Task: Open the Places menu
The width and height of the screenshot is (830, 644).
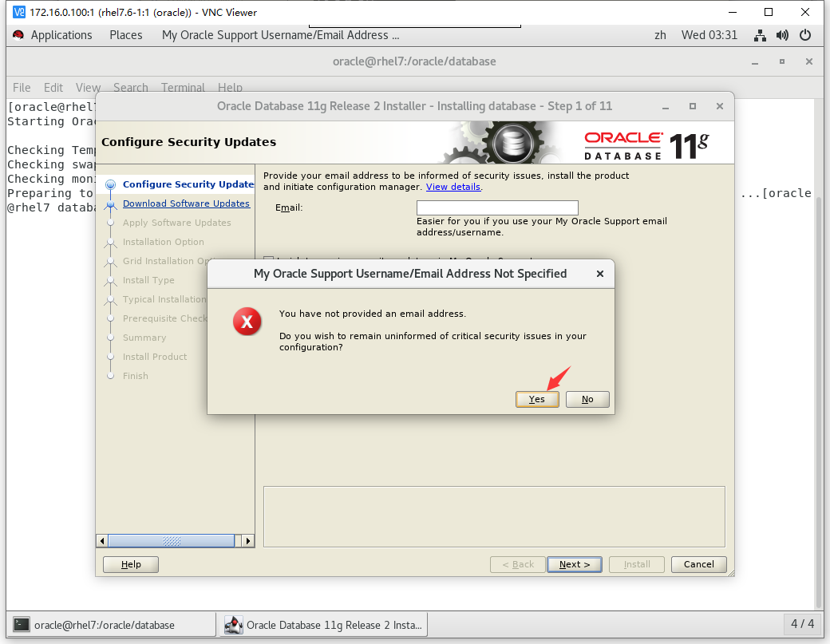Action: (x=126, y=35)
